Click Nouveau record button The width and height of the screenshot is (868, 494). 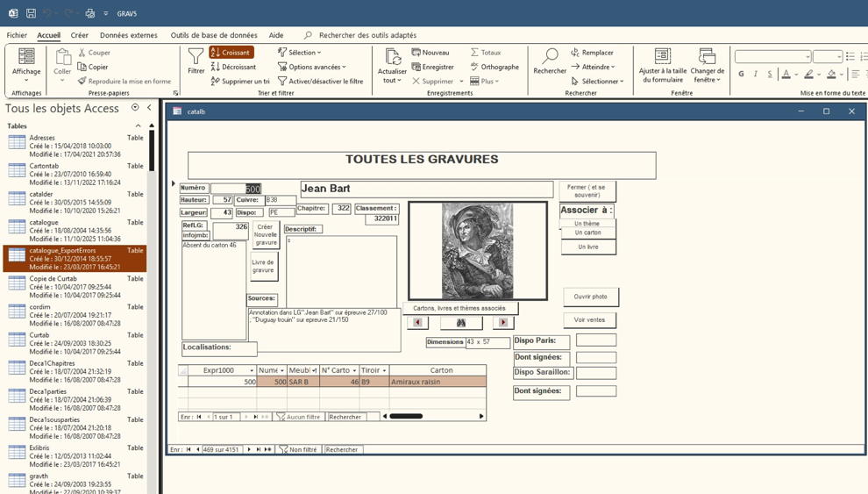click(430, 53)
